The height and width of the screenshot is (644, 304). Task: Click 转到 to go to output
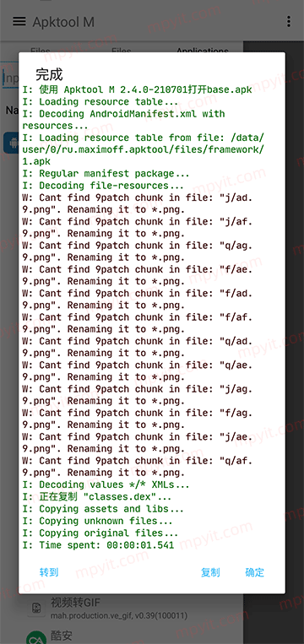click(49, 572)
